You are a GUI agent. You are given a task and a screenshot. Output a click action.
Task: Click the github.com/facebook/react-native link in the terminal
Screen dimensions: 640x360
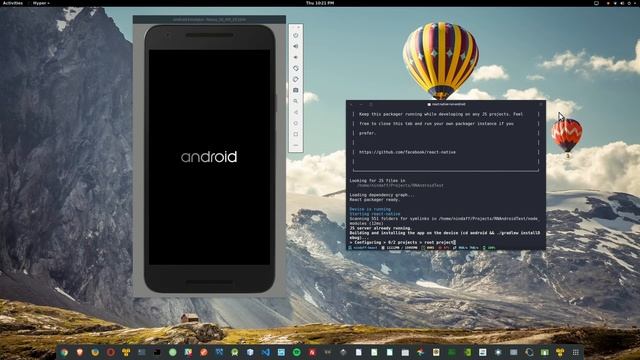tap(407, 152)
